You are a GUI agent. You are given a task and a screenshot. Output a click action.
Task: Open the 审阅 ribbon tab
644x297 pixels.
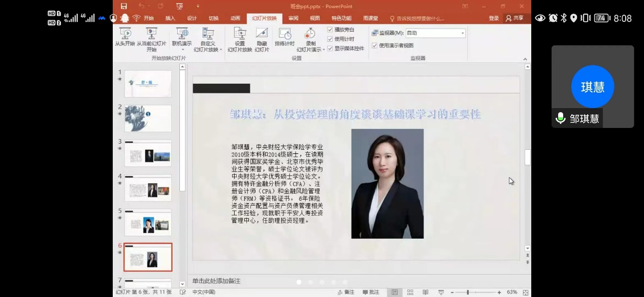click(294, 18)
